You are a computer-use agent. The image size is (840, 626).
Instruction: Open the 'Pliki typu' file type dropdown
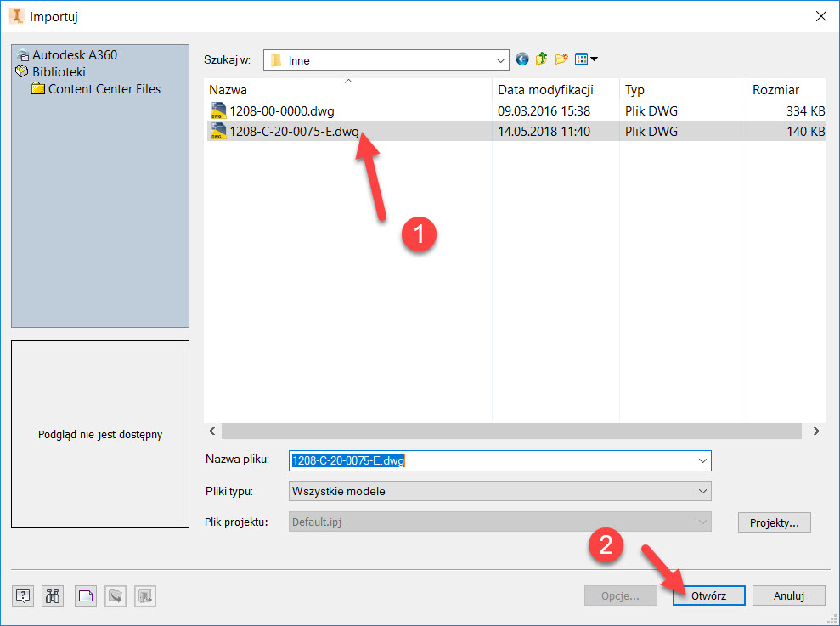point(702,491)
